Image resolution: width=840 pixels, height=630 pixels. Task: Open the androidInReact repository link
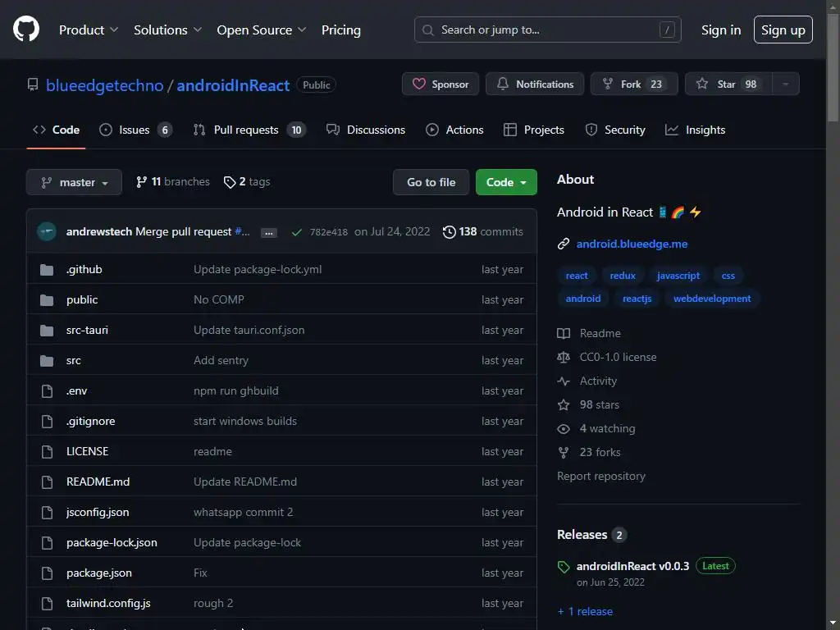click(x=233, y=85)
